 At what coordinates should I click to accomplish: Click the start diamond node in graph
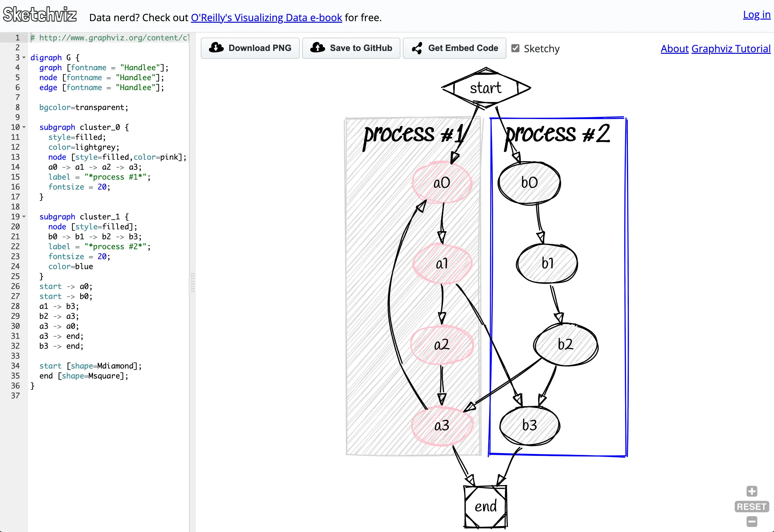(x=486, y=88)
